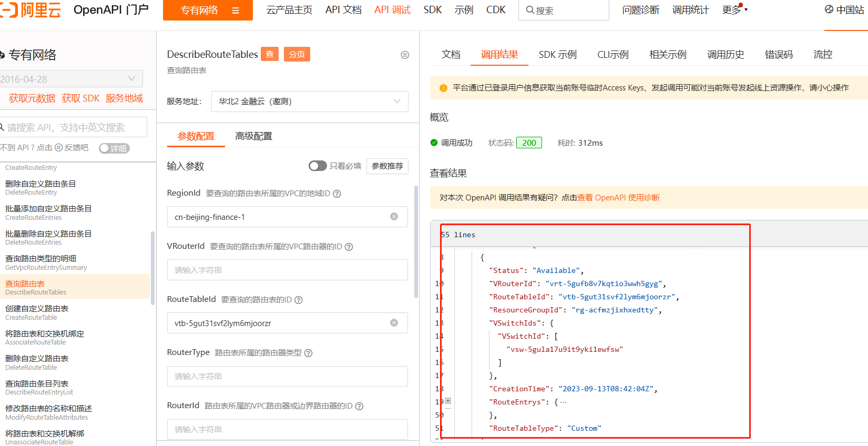Open 查看 OpenAPI 使用诊断 link

[x=618, y=198]
